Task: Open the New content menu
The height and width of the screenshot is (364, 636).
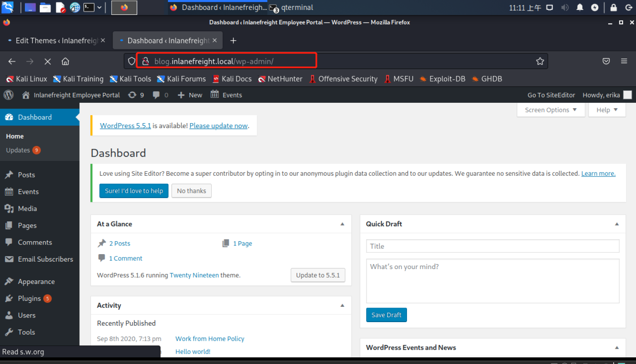Action: tap(190, 95)
